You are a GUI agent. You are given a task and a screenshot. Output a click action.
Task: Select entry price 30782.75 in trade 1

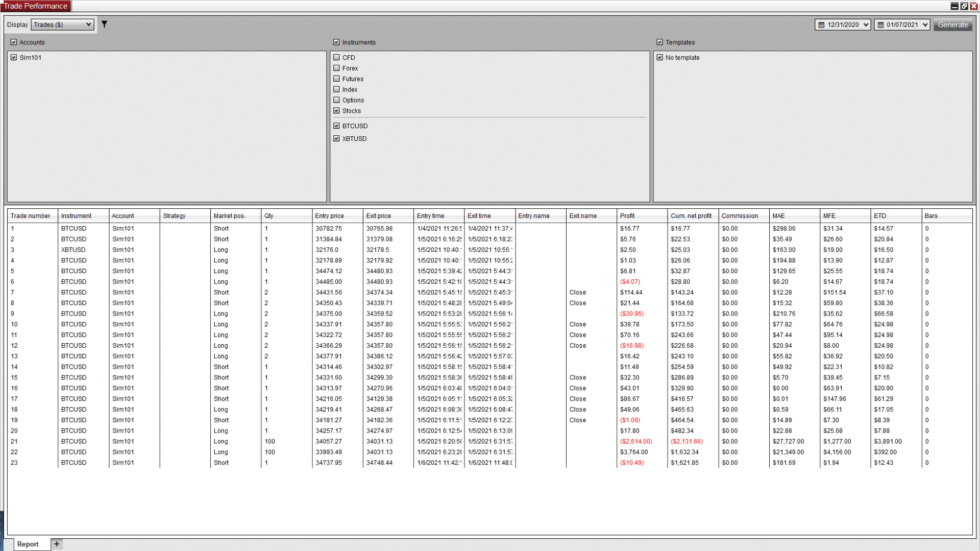click(329, 229)
